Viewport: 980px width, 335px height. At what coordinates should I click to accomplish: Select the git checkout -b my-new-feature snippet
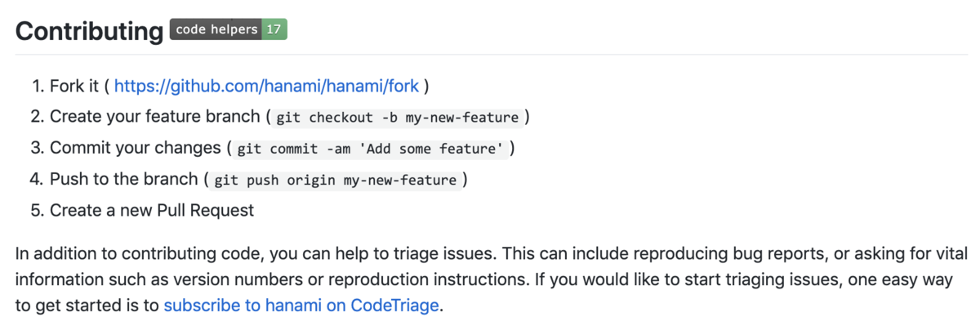[398, 117]
